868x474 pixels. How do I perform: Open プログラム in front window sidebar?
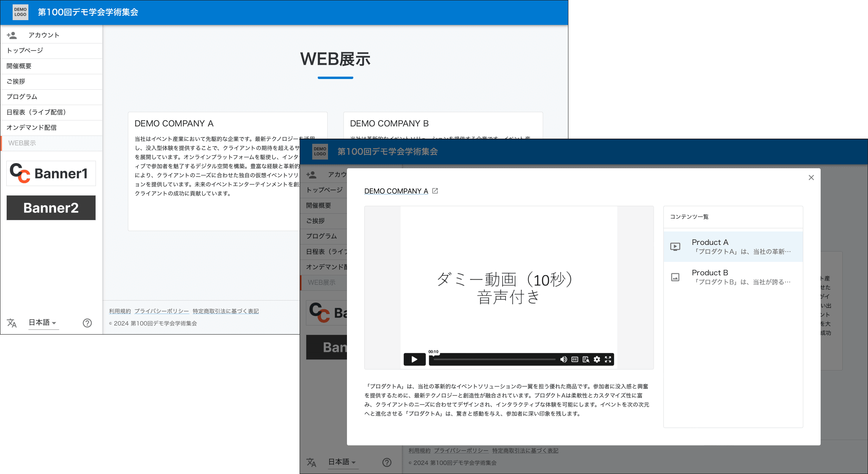point(324,236)
